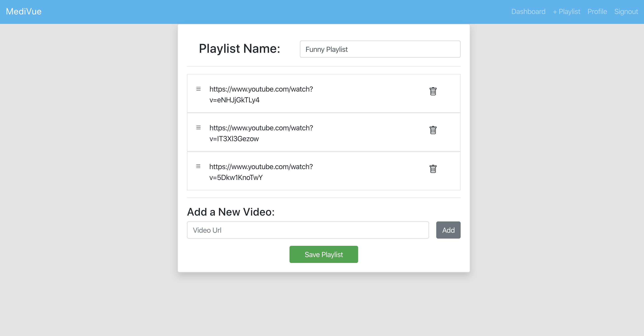Click drag handle of eNHJjGkTLy4 video row
Viewport: 644px width, 336px height.
click(x=198, y=89)
